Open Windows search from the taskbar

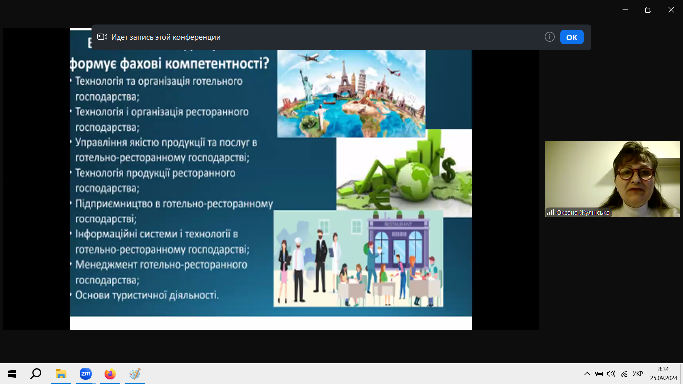click(36, 374)
